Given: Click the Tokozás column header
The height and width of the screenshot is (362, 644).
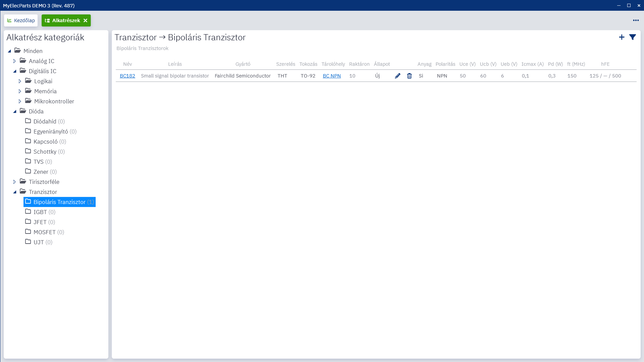Looking at the screenshot, I should 308,64.
